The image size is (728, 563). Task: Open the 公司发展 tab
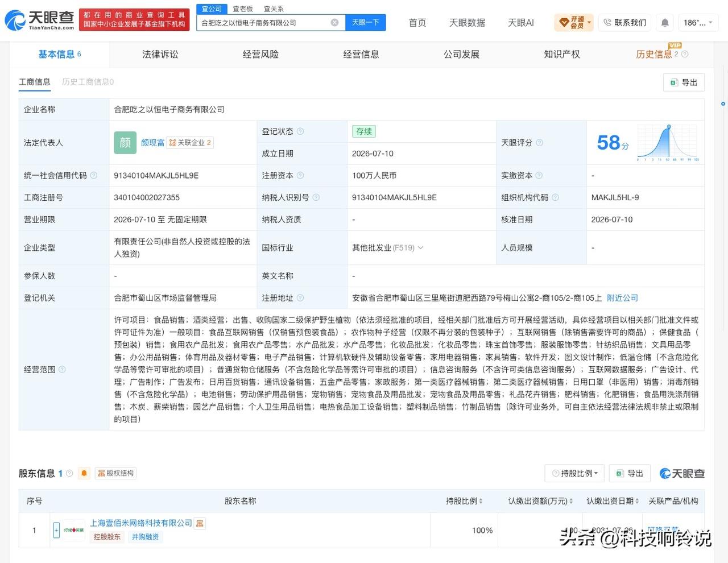point(461,55)
